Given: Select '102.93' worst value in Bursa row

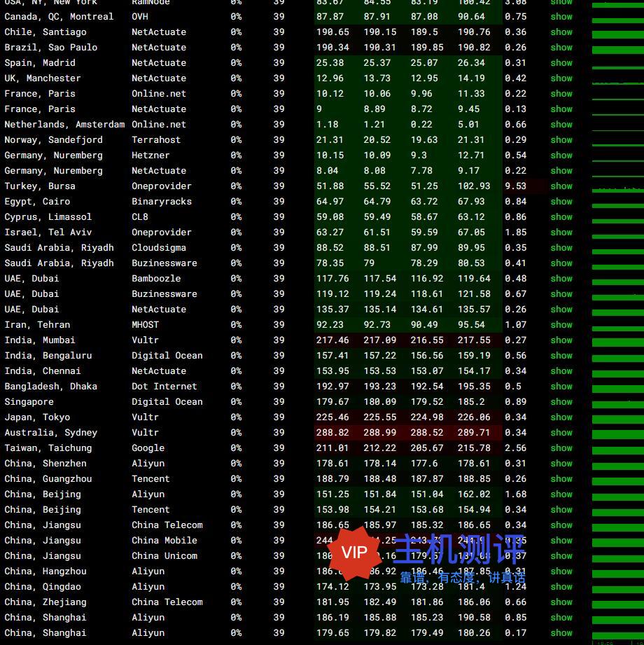Looking at the screenshot, I should point(474,186).
